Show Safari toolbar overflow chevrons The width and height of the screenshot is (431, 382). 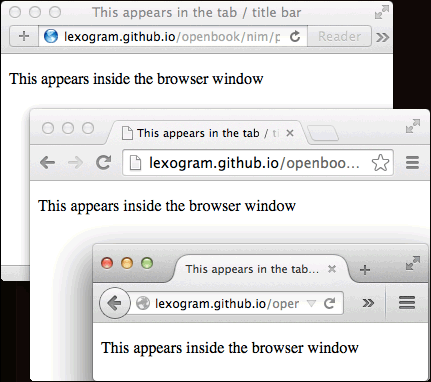click(x=382, y=37)
